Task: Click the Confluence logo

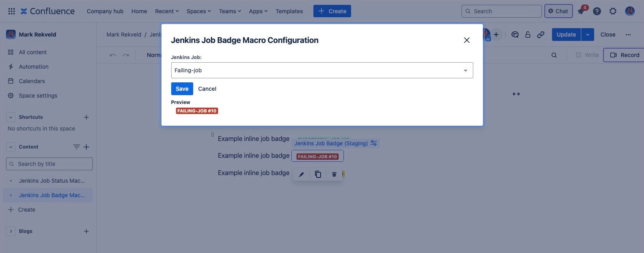Action: click(47, 11)
